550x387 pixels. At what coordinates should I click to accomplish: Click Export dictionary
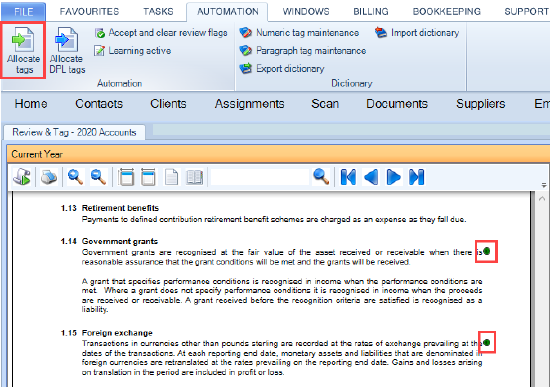click(x=282, y=68)
